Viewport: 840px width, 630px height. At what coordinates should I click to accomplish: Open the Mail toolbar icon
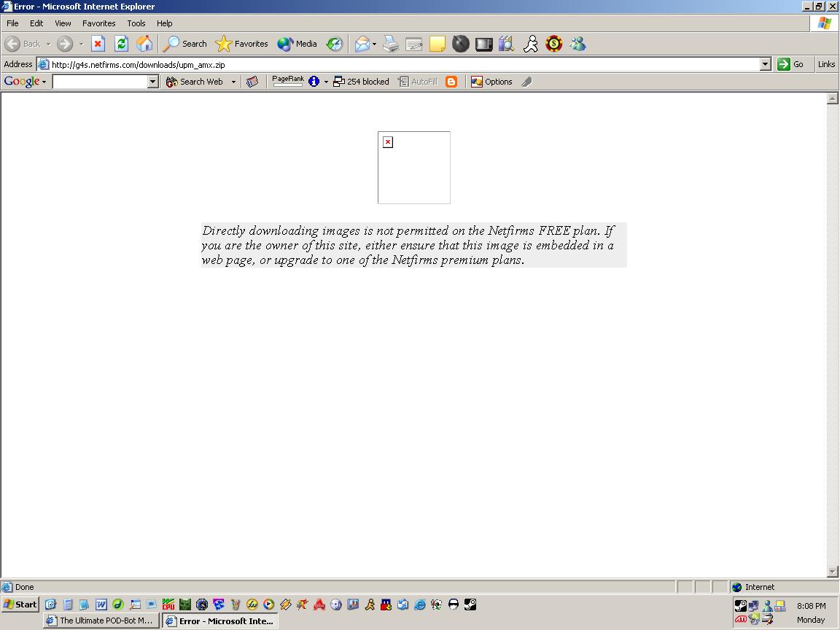[x=362, y=44]
